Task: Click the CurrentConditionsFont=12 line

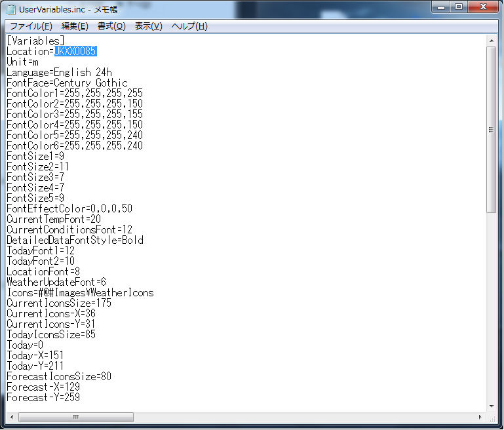Action: point(69,229)
